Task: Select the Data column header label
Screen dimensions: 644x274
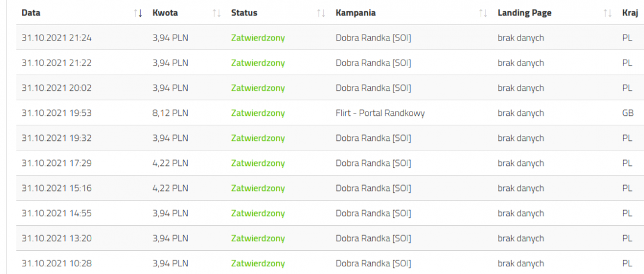Action: point(31,13)
